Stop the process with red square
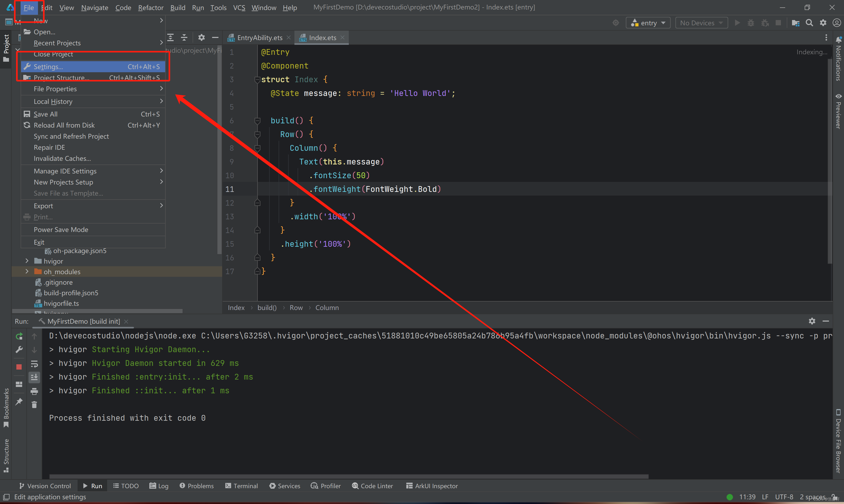The image size is (844, 504). tap(19, 367)
